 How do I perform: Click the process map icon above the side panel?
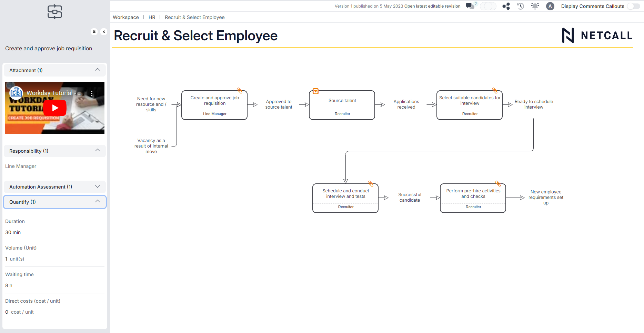tap(54, 12)
